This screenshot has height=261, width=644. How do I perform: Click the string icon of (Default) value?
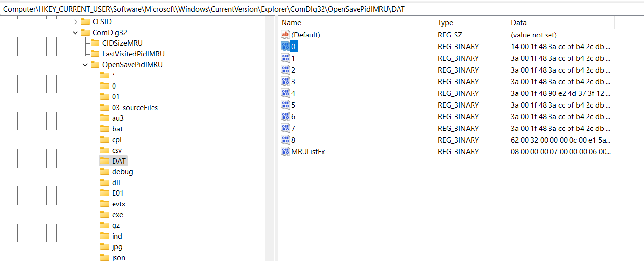(x=285, y=35)
